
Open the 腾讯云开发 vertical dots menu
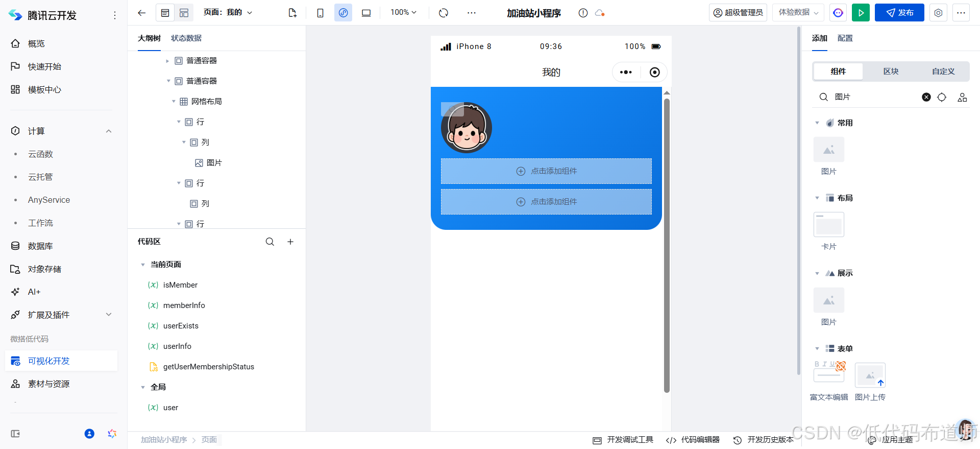[115, 16]
